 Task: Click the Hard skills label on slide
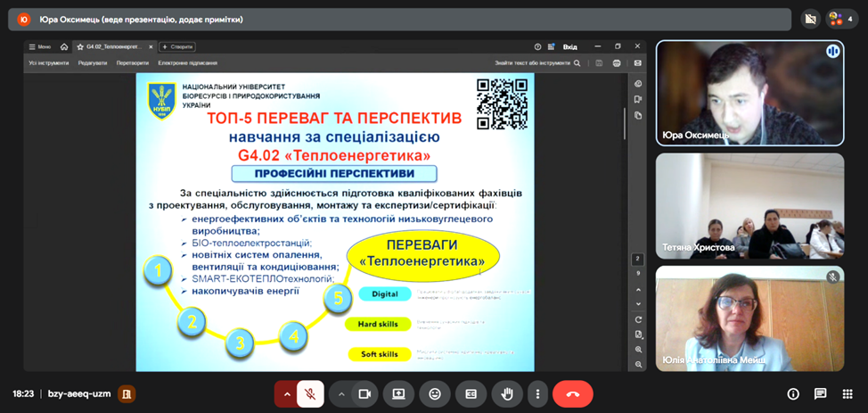point(379,324)
